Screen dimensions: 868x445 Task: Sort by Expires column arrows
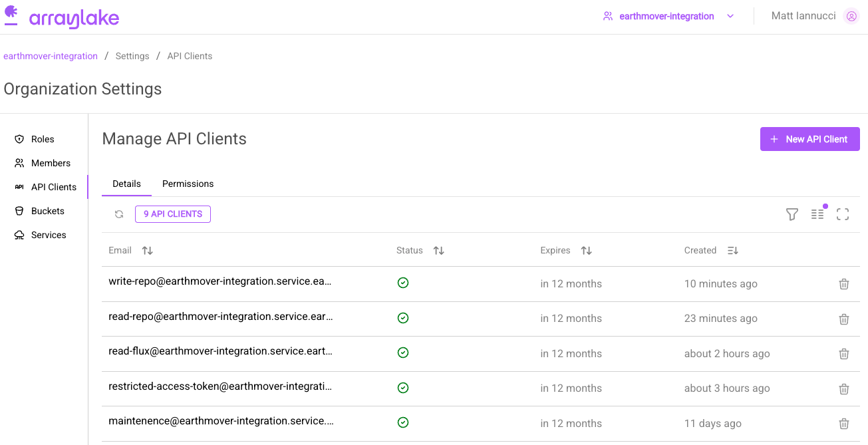tap(586, 251)
